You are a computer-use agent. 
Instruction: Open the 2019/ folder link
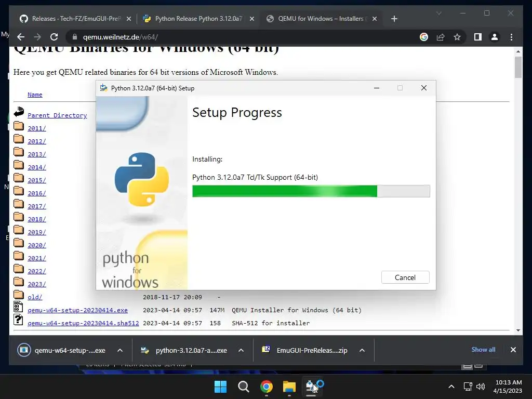point(37,232)
